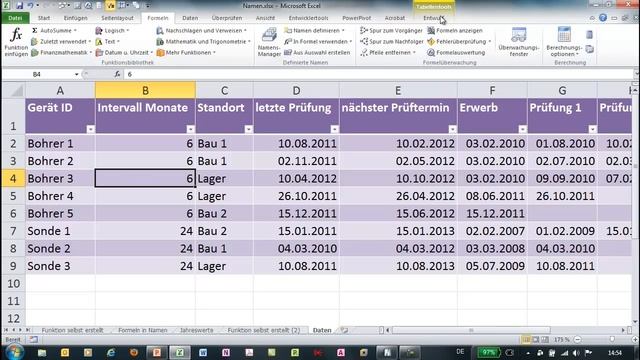Open Fehlerüberprüfung

point(459,42)
